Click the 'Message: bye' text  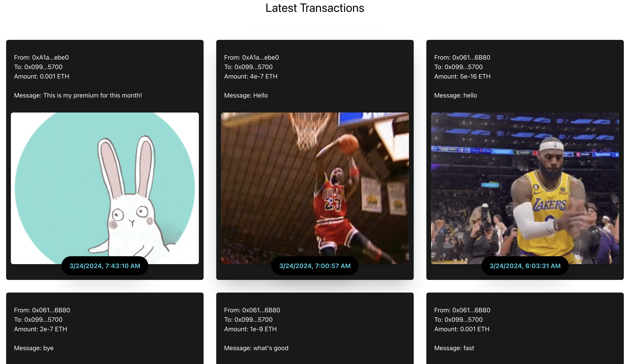(34, 348)
